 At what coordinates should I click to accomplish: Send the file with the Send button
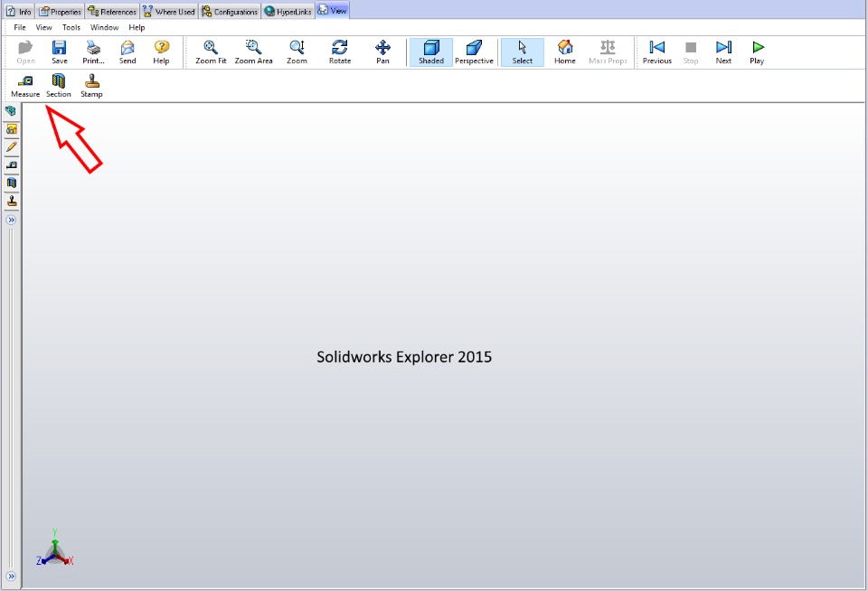(127, 52)
